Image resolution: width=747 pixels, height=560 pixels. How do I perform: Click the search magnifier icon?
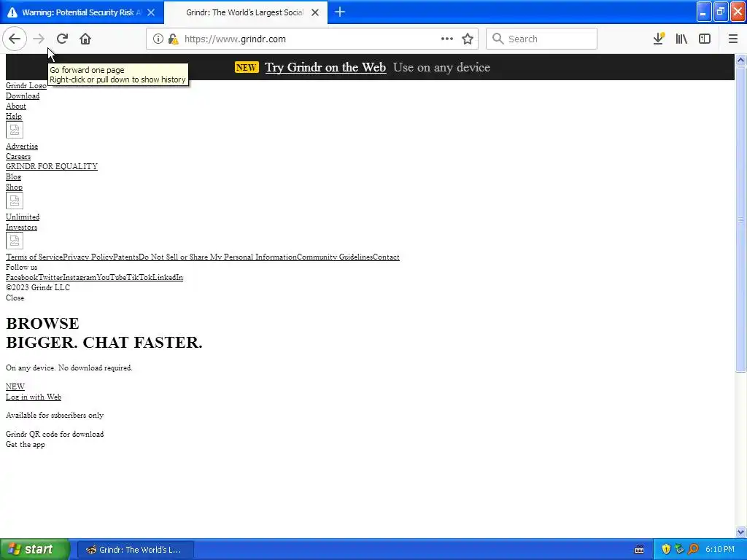coord(498,39)
